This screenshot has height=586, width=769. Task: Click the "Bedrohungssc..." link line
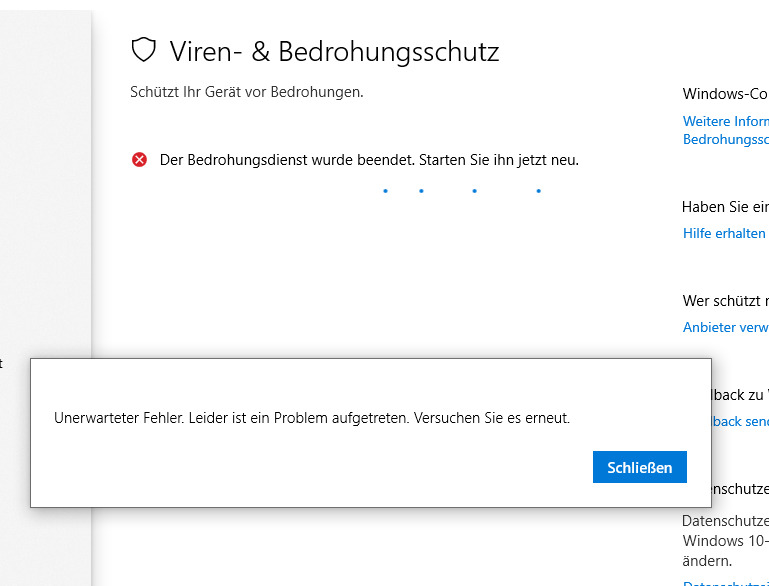725,139
